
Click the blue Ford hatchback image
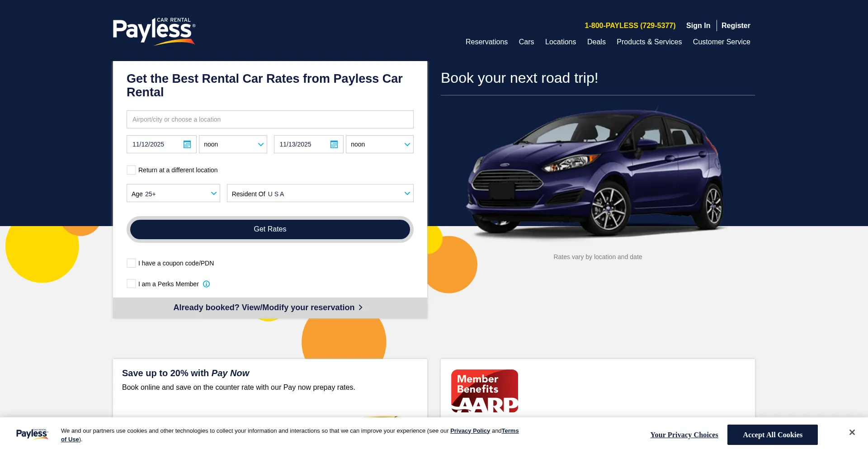(596, 174)
